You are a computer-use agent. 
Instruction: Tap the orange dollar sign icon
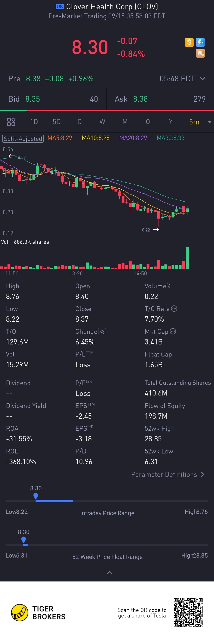189,42
